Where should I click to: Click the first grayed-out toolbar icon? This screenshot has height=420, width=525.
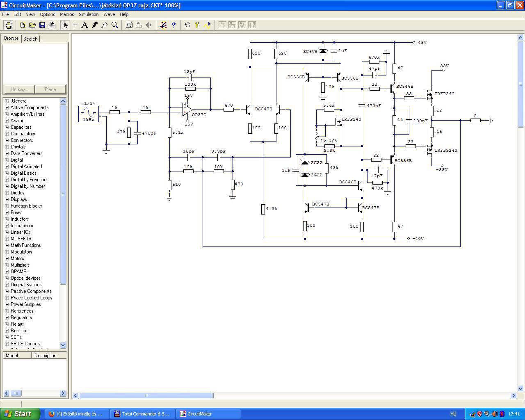pyautogui.click(x=222, y=25)
